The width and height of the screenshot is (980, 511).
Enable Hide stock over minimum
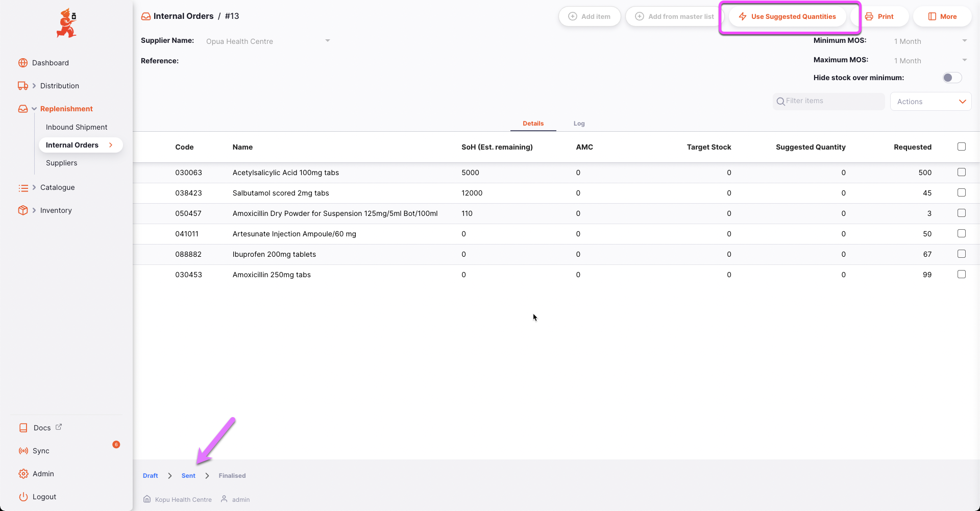pyautogui.click(x=951, y=78)
